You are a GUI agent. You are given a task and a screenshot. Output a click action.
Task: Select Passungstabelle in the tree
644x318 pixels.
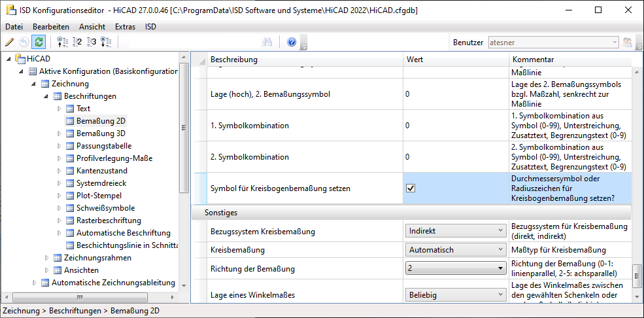point(104,146)
